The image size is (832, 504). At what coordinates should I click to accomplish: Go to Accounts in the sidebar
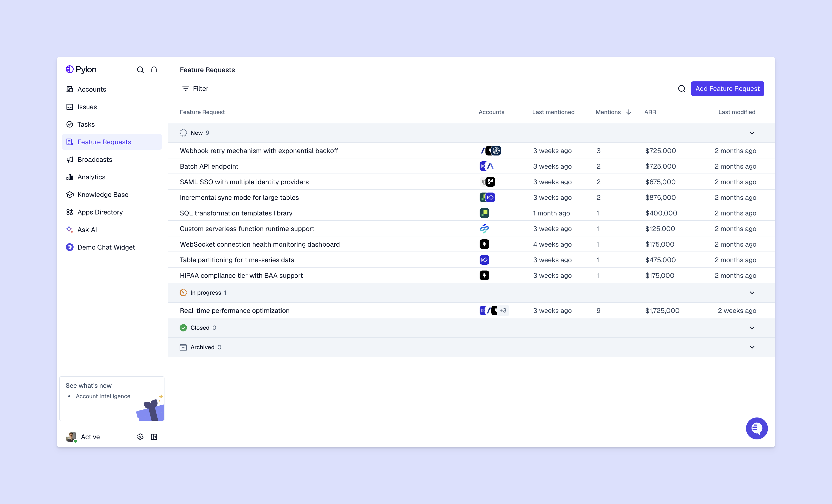pos(91,89)
